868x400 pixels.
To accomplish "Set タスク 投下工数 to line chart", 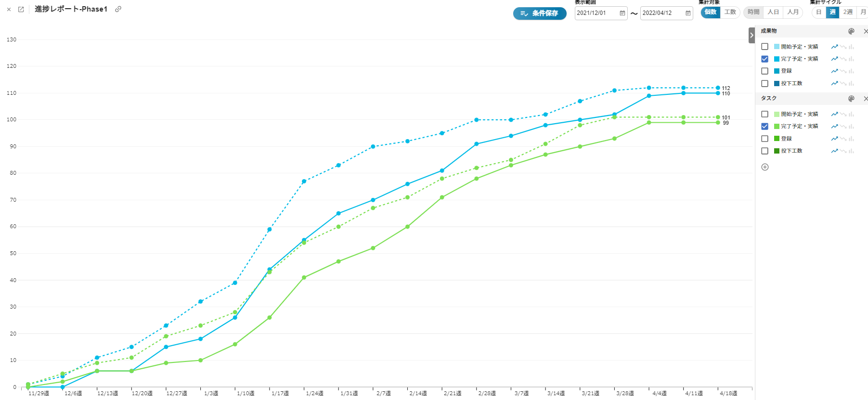I will [x=834, y=151].
